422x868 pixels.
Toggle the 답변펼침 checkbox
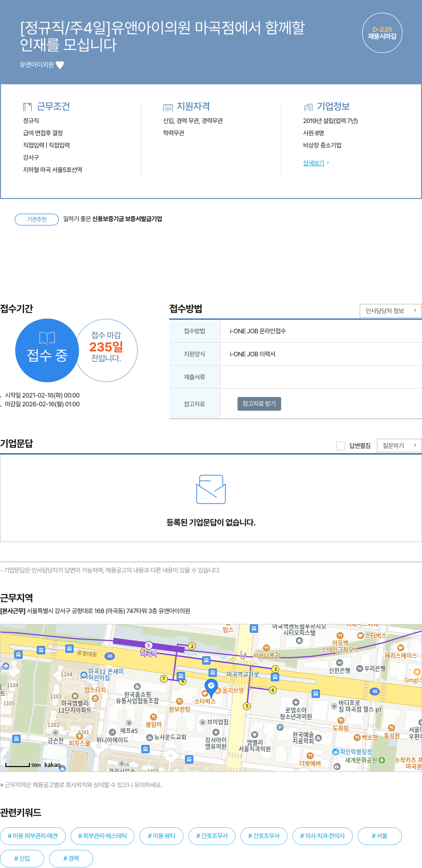pos(340,446)
